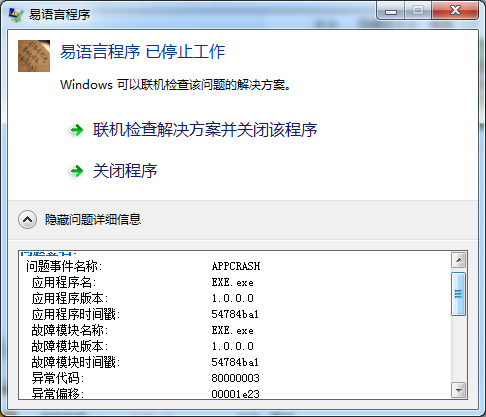Image resolution: width=486 pixels, height=417 pixels.
Task: Click 问题事件名称 label
Action: 64,266
